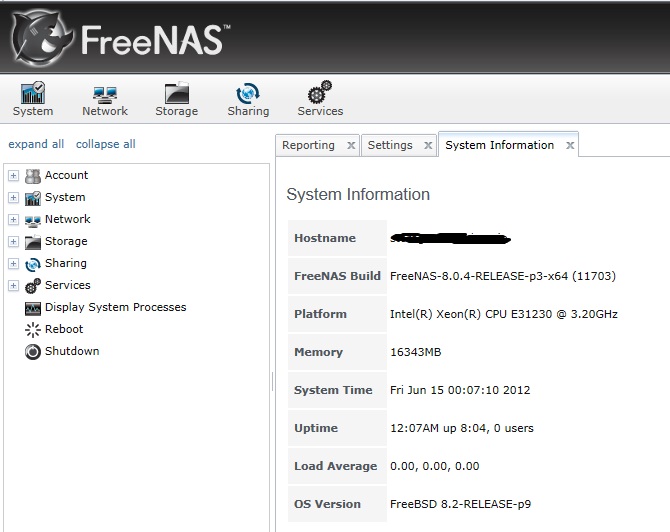The height and width of the screenshot is (532, 670).
Task: Select Network label in the tree
Action: tap(68, 219)
